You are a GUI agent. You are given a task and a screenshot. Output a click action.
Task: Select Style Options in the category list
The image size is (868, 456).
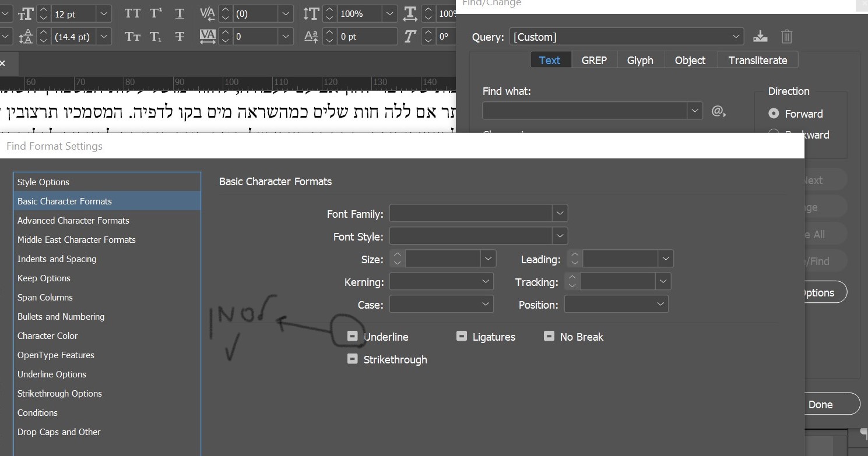click(107, 182)
